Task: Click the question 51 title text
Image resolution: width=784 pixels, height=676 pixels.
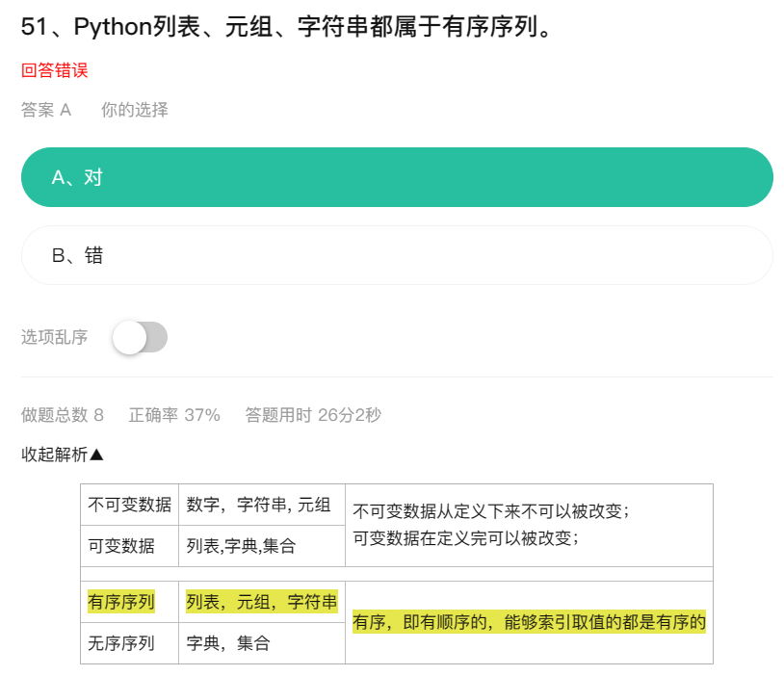Action: tap(286, 26)
